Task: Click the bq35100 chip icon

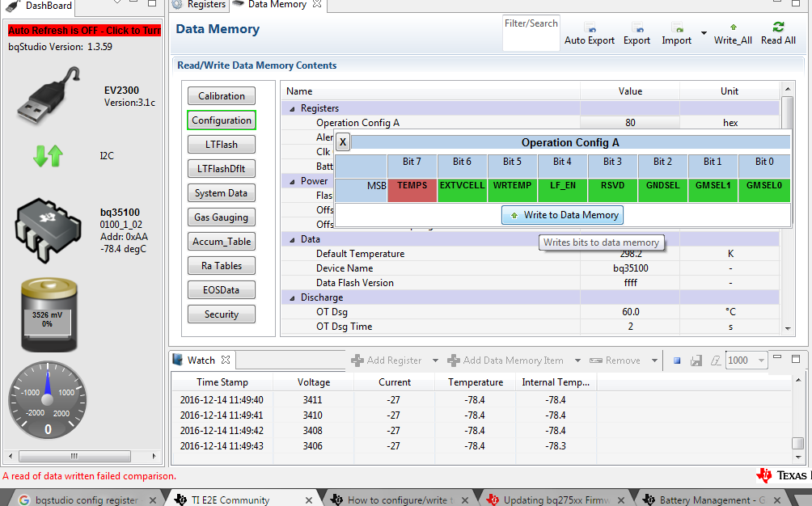Action: coord(48,230)
